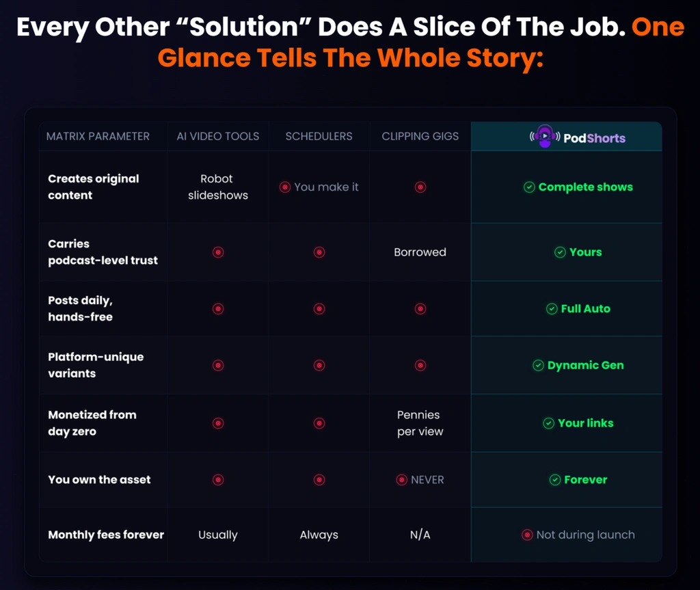Click the Borrowed cell
This screenshot has width=700, height=590.
coord(420,252)
